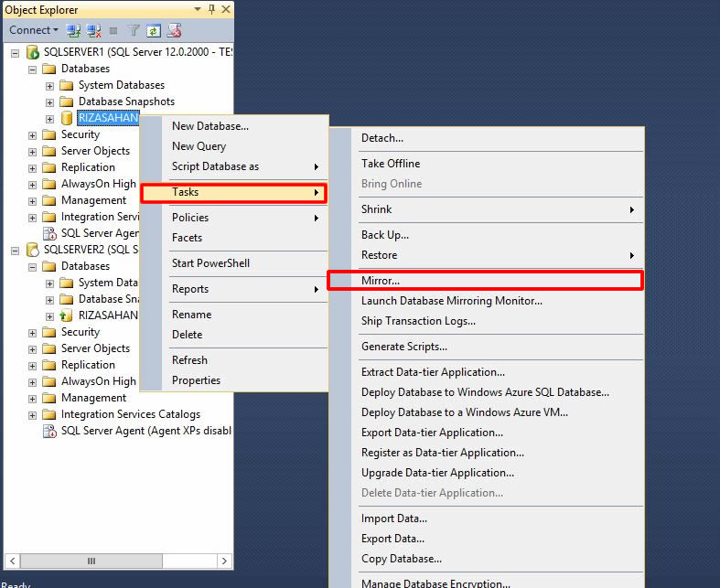Select the SQLSERVER1 server icon

coord(33,52)
